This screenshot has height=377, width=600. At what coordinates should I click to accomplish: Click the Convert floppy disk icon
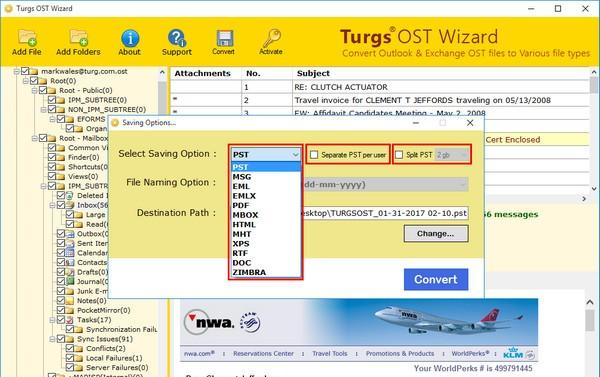tap(224, 39)
